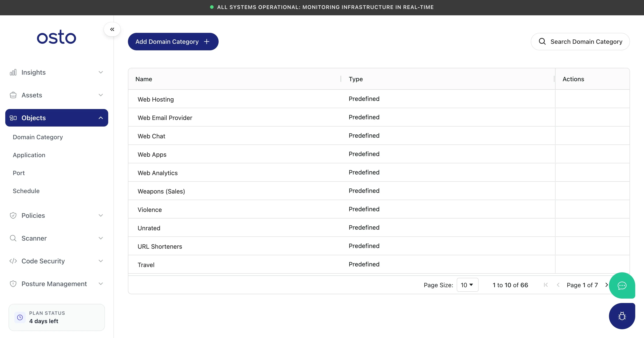This screenshot has height=338, width=644.
Task: Click the '1 to 10 of 66' text
Action: pyautogui.click(x=510, y=285)
